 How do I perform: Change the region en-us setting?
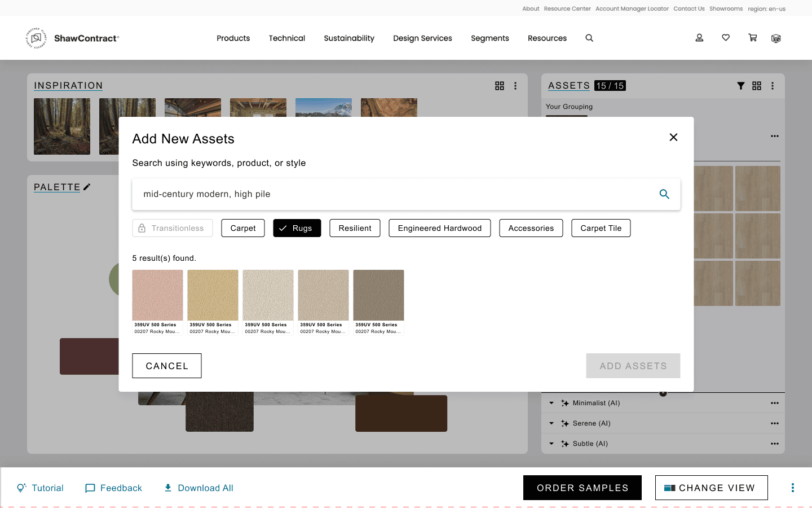[x=767, y=8]
